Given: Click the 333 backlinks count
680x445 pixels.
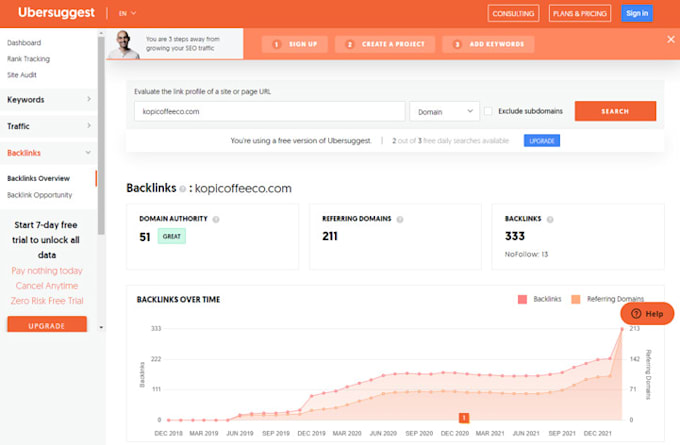Looking at the screenshot, I should point(515,236).
